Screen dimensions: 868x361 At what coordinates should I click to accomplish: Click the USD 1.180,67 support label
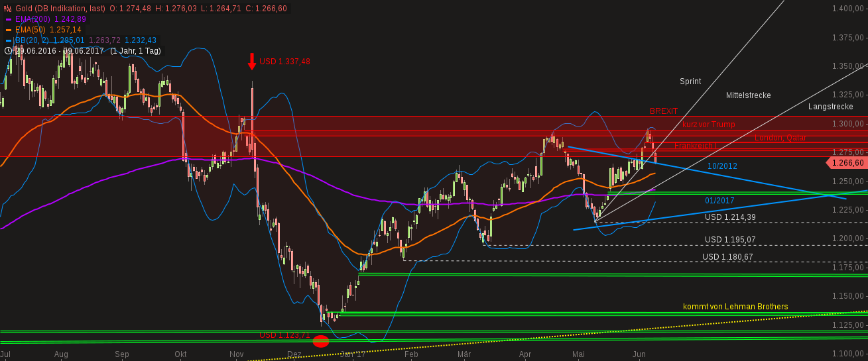[727, 257]
